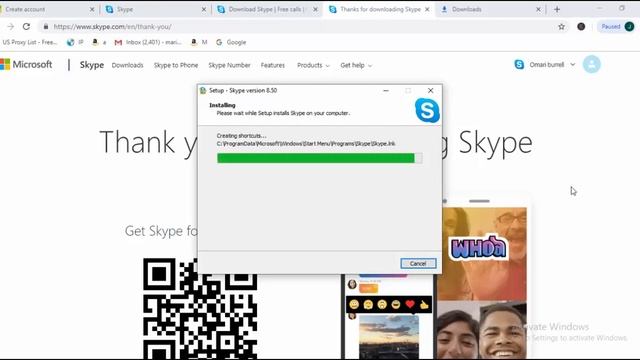The height and width of the screenshot is (360, 640).
Task: Open the Downloads navigation link
Action: coord(127,65)
